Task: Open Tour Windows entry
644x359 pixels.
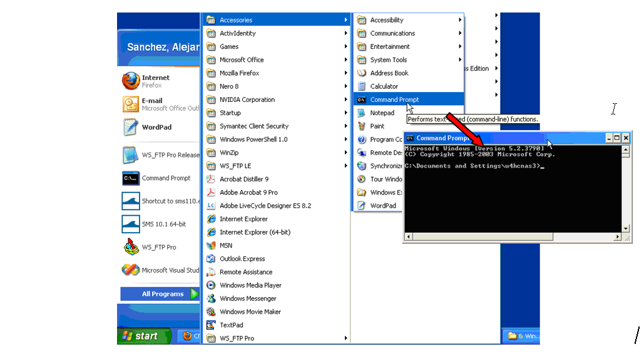Action: pos(379,179)
